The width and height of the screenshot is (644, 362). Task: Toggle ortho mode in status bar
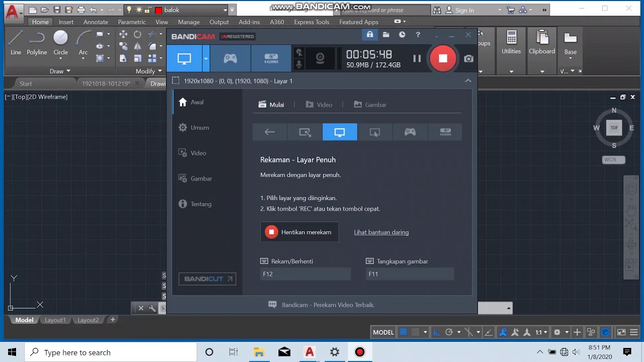[437, 332]
